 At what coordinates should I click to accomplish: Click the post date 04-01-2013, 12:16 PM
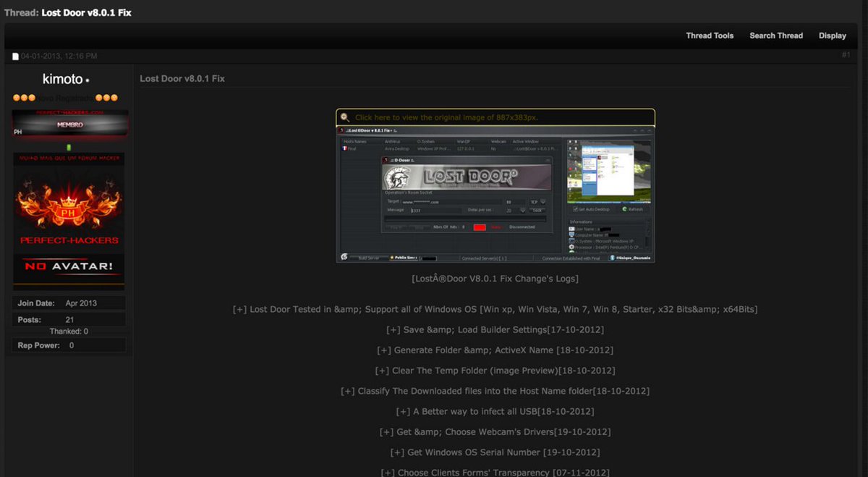click(59, 56)
